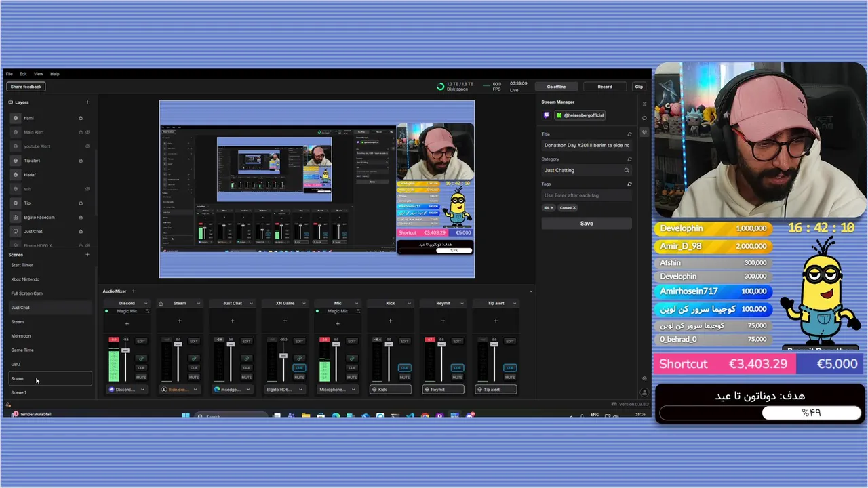Toggle the lock on the Tip alert layer
This screenshot has height=488, width=868.
[x=81, y=161]
